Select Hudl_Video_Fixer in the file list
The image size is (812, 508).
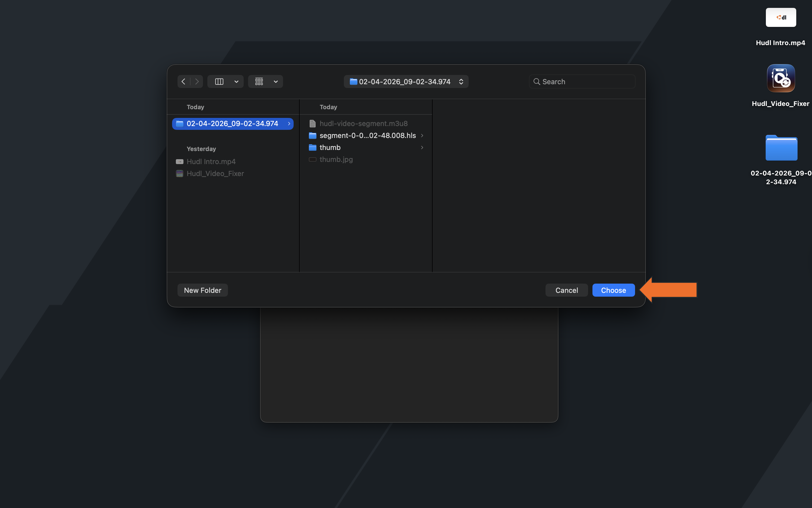coord(215,174)
